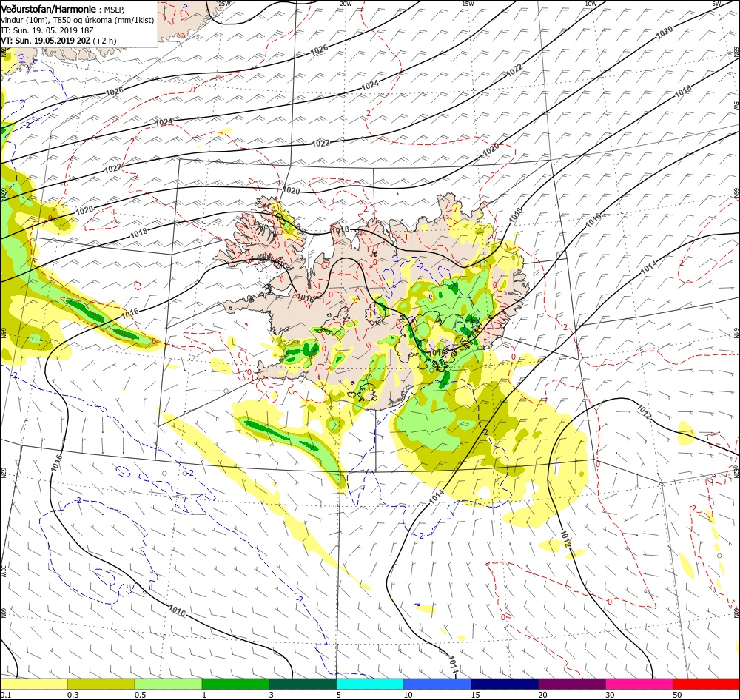
Task: Pick the dark green 3–5 legend swatch
Action: (x=303, y=684)
